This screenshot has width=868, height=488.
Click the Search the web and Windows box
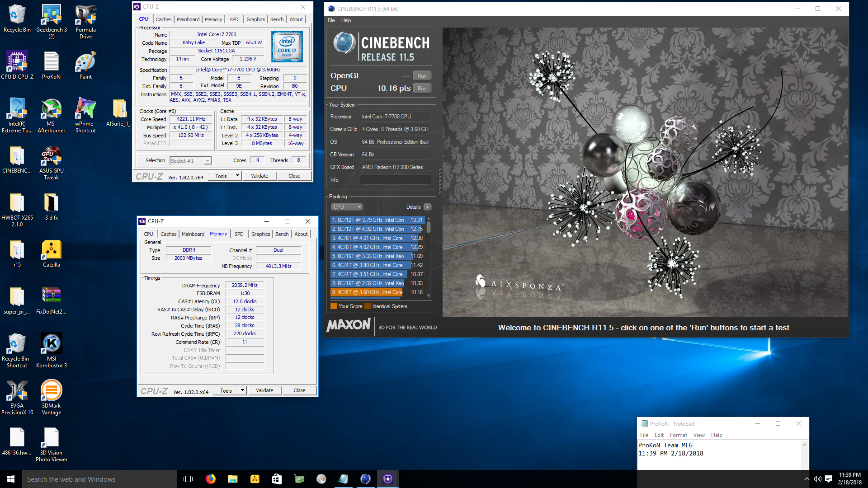99,479
